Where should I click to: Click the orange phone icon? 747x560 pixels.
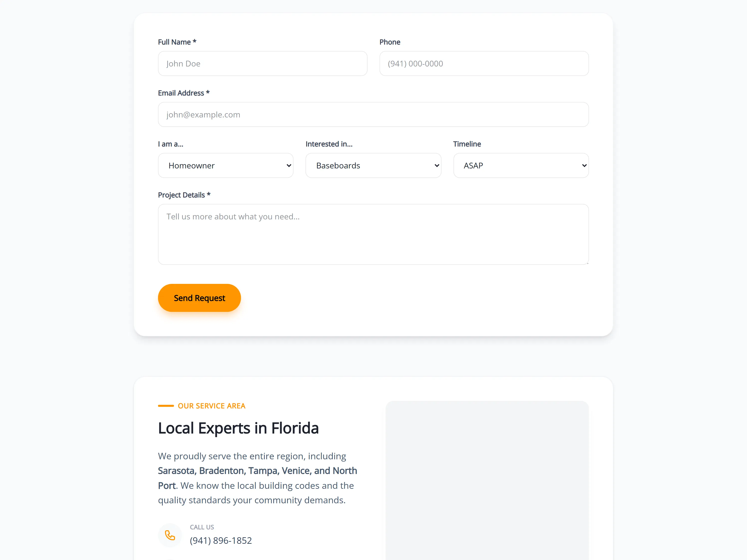(170, 535)
